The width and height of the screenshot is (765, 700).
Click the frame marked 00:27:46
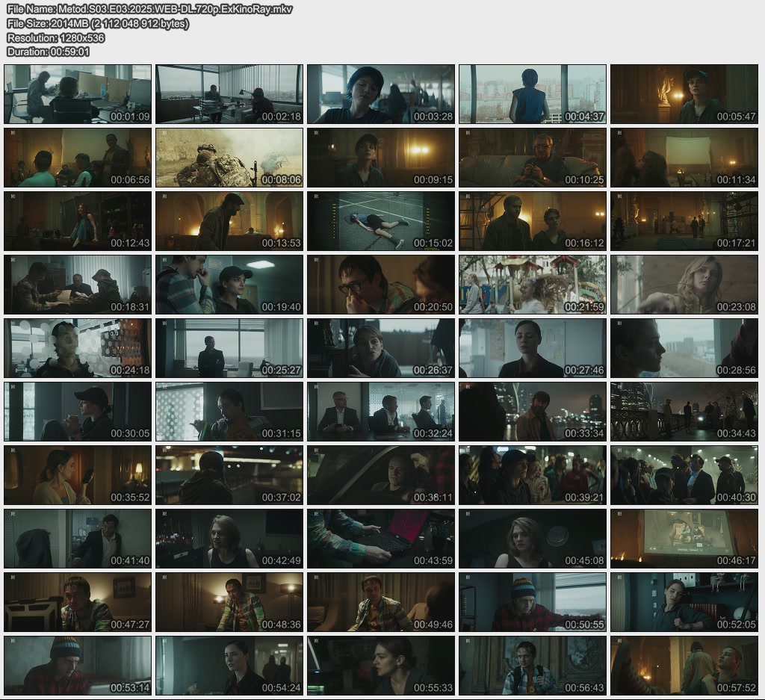click(533, 348)
